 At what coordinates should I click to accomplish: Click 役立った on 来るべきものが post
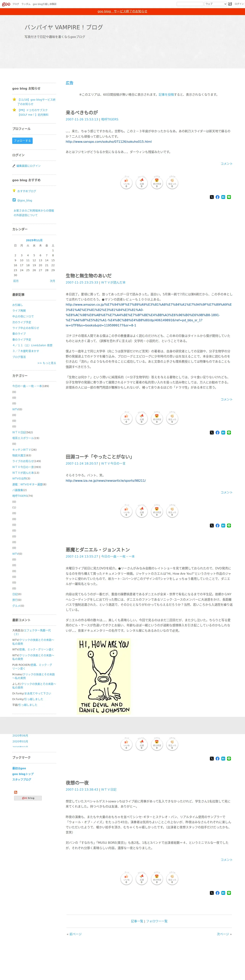(172, 183)
